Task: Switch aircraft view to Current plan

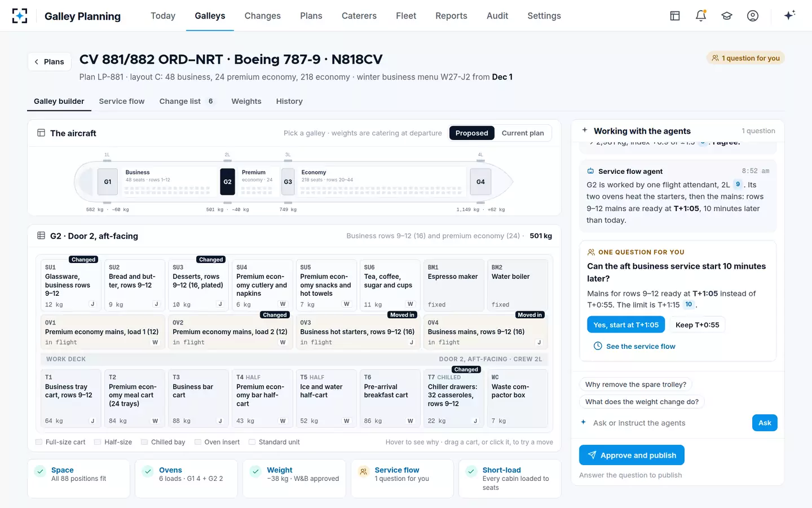Action: 523,133
